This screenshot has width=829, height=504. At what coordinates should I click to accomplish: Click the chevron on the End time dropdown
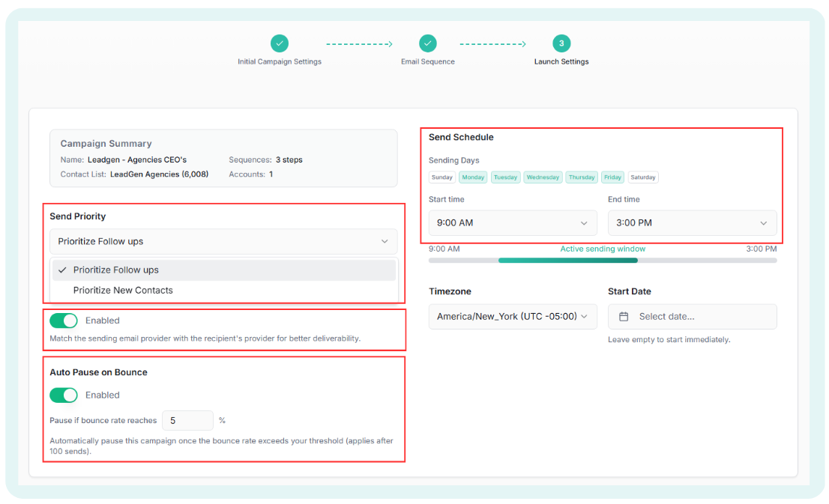(764, 223)
